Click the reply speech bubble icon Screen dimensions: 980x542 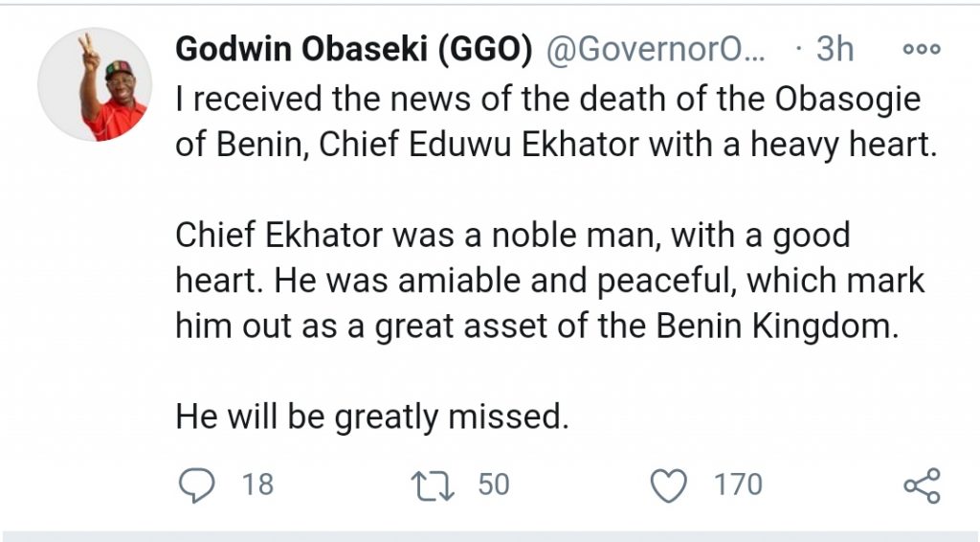tap(198, 485)
